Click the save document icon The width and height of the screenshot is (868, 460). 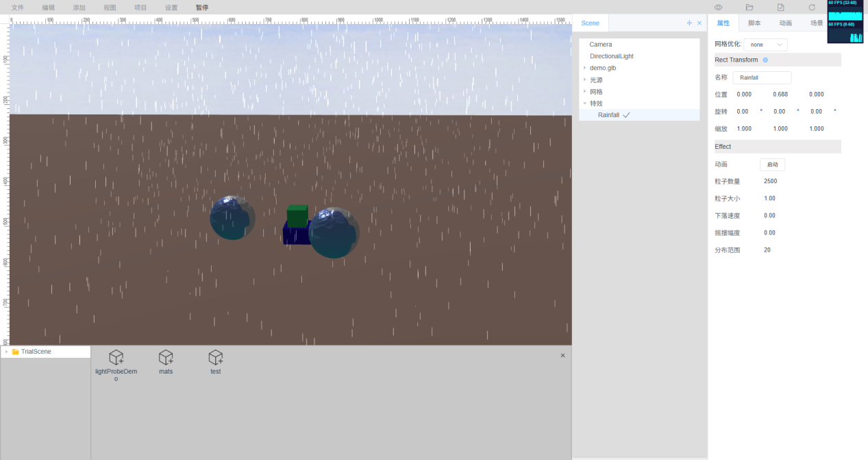pyautogui.click(x=780, y=8)
